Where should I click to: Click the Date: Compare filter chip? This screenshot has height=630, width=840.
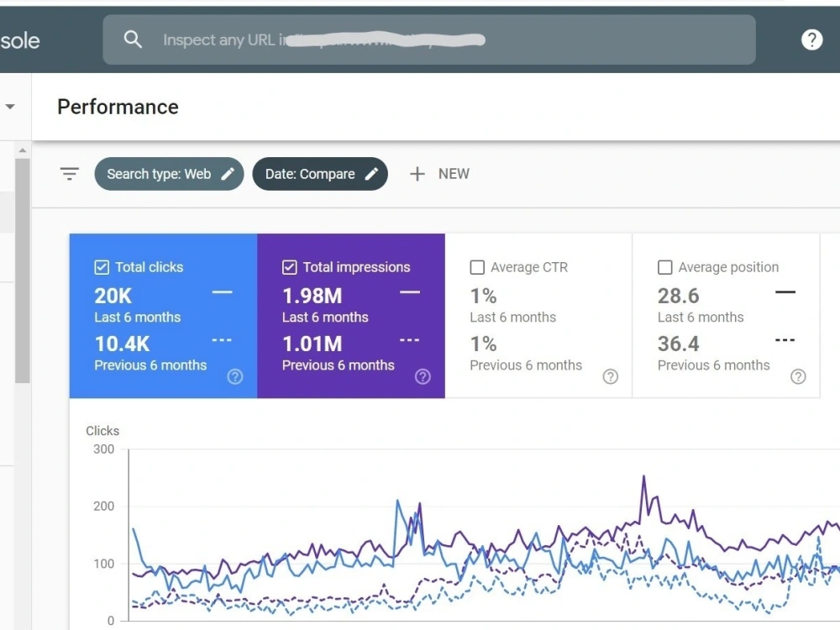point(320,174)
